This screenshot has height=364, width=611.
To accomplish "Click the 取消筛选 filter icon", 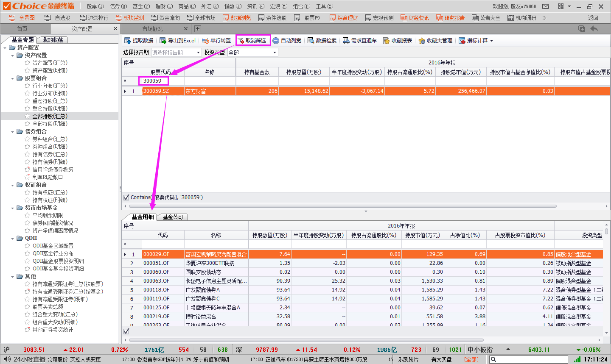I will [x=241, y=41].
